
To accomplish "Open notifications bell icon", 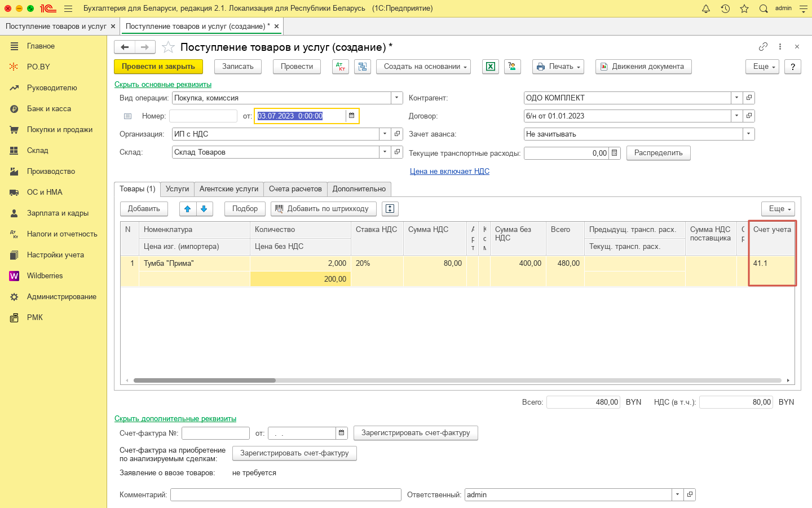I will coord(706,8).
